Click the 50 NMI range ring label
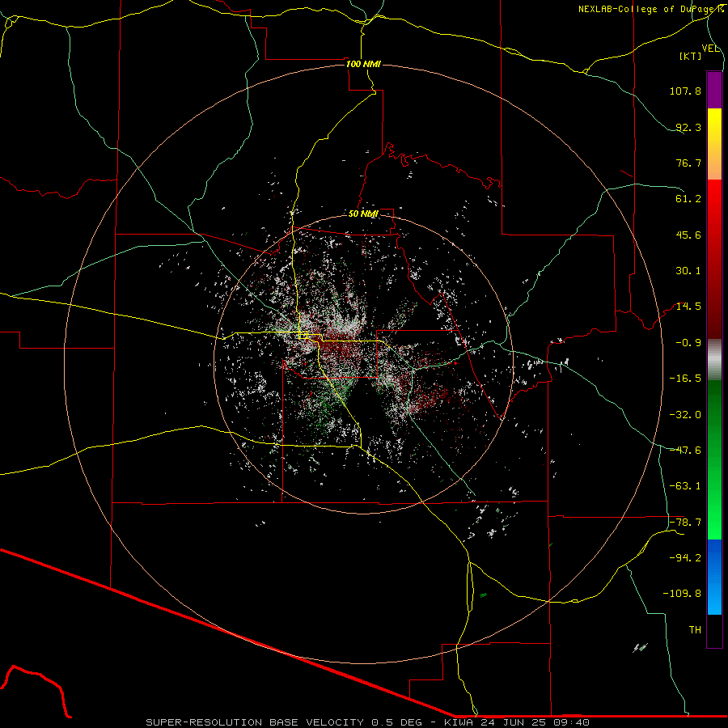 pos(363,214)
